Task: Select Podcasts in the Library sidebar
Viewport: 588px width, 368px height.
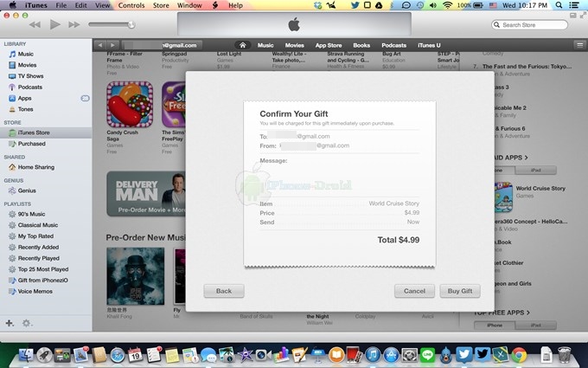Action: pos(30,87)
